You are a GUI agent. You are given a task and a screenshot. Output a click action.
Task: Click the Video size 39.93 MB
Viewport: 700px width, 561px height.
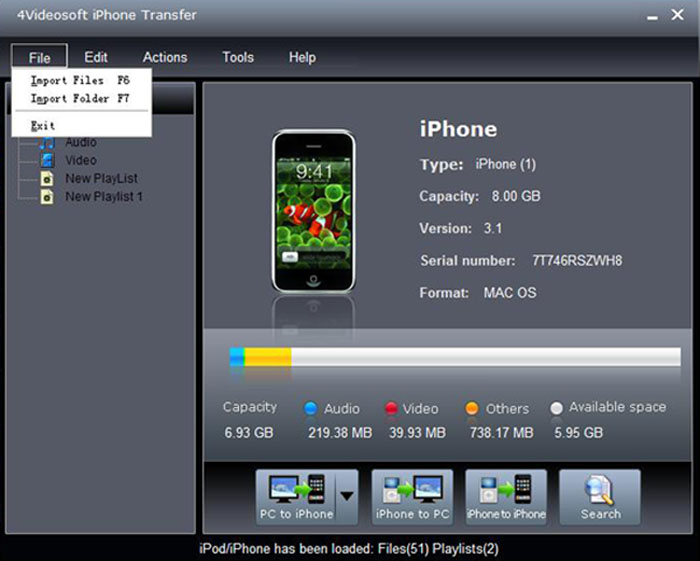tap(417, 432)
